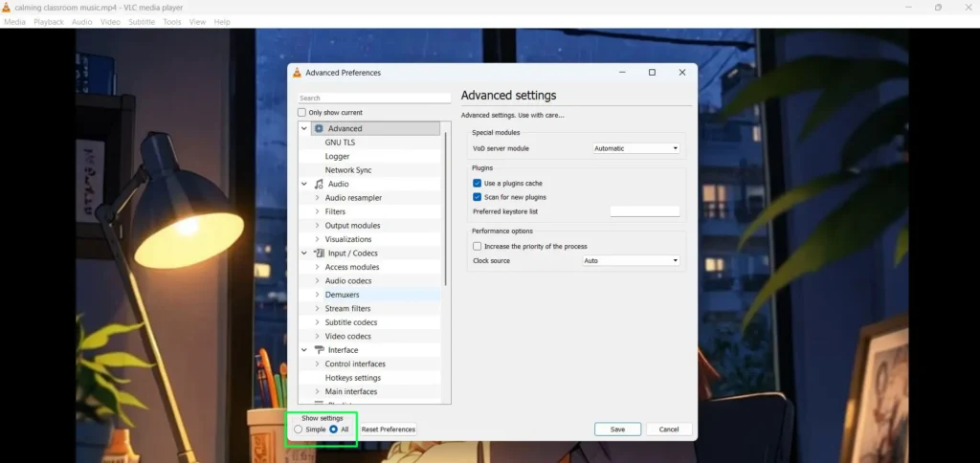
Task: Maximize the Advanced Preferences dialog
Action: coord(652,73)
